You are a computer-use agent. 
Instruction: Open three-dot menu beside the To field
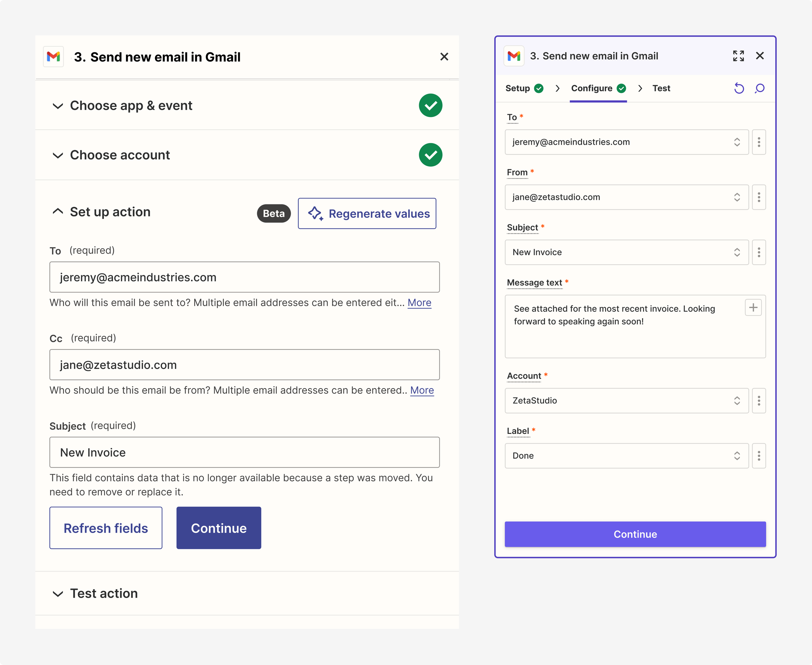(x=758, y=142)
